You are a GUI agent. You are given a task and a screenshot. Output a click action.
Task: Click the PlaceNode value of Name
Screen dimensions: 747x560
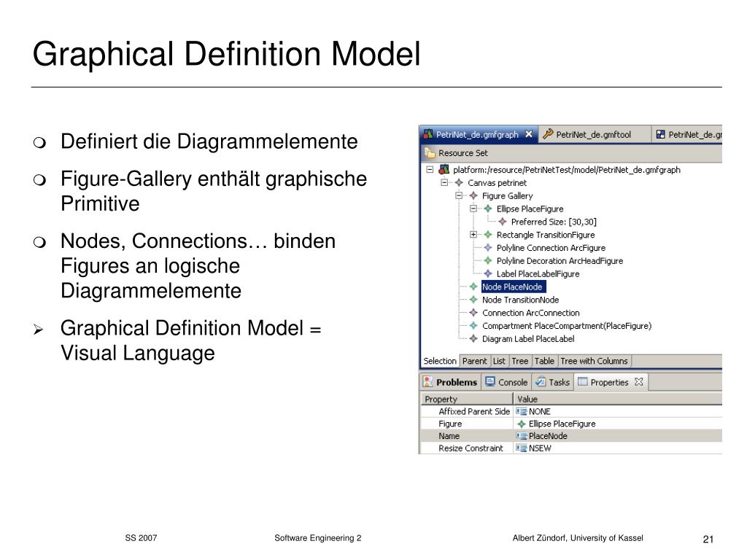pyautogui.click(x=548, y=436)
